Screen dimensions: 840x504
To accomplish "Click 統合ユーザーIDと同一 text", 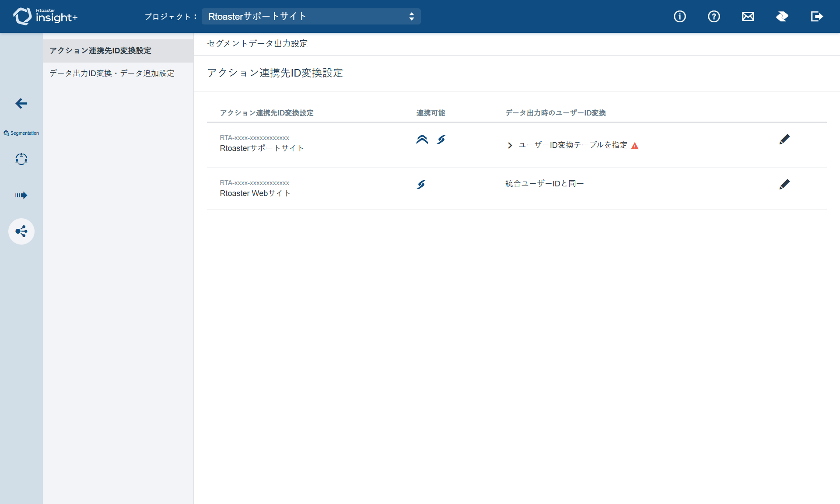I will coord(544,184).
